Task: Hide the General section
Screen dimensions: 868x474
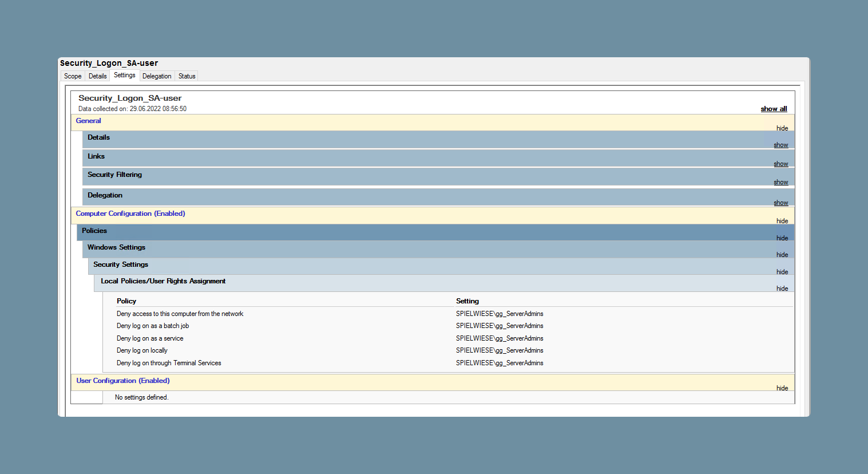Action: [x=782, y=128]
